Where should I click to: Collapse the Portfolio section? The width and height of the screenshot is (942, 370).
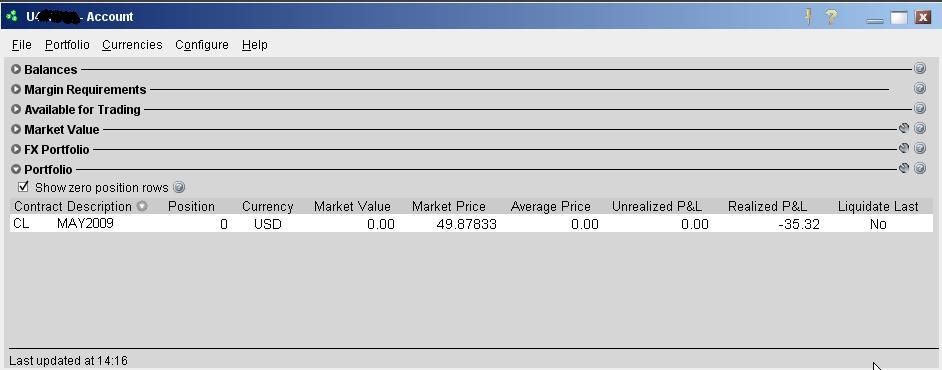[x=16, y=169]
